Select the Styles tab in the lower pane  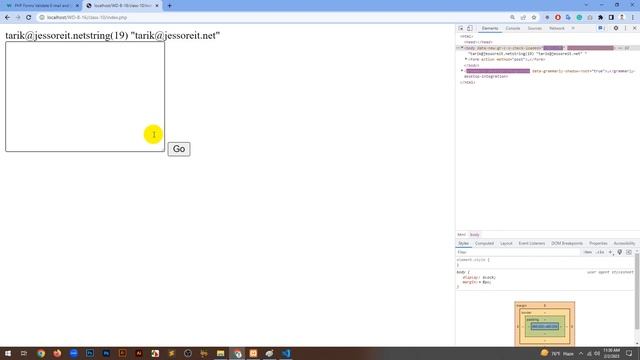point(463,243)
